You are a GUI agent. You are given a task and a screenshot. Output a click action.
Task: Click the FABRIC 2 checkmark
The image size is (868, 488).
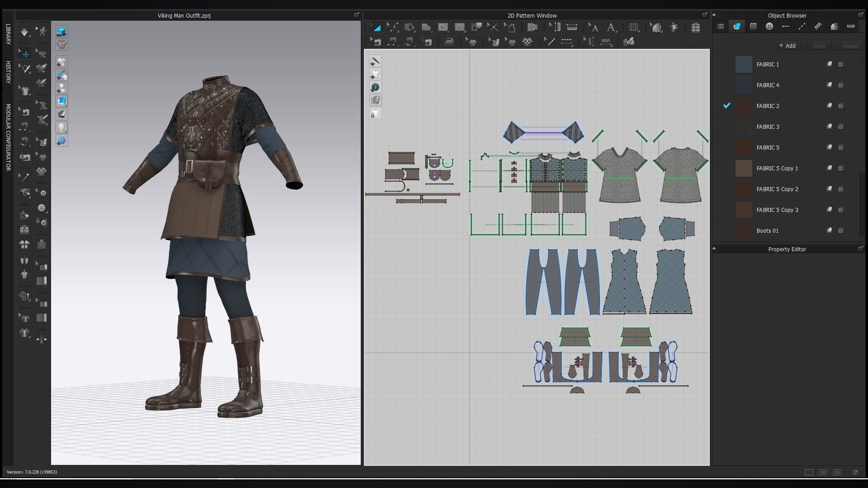(726, 106)
